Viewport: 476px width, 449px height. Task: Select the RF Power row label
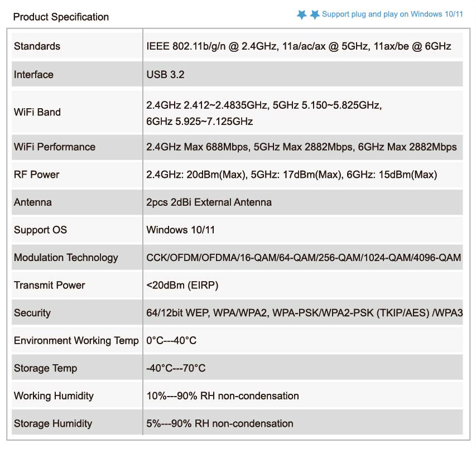(x=36, y=175)
